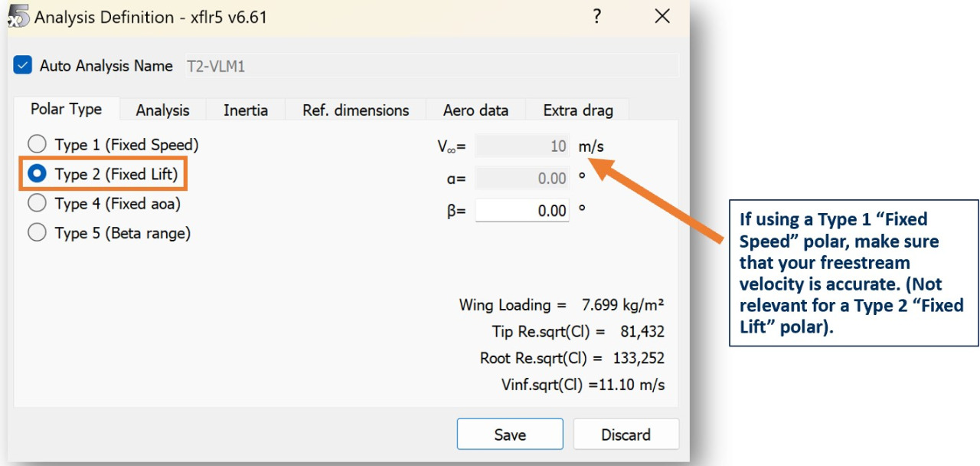This screenshot has width=980, height=466.
Task: Select the Extra drag tab
Action: 578,110
